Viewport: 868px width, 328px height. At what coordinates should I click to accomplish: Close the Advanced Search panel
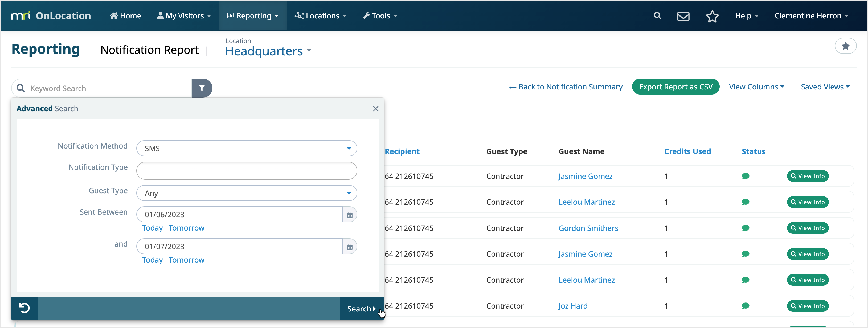pyautogui.click(x=375, y=109)
